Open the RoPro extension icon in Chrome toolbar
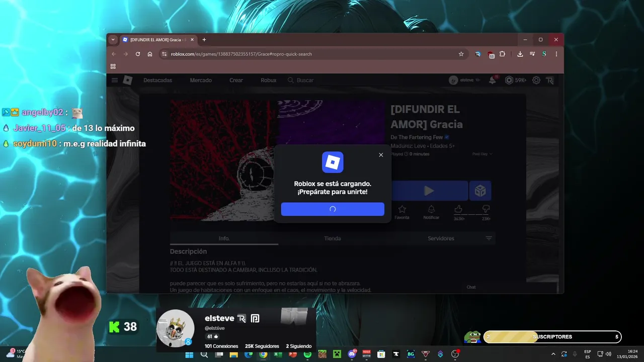The image size is (644, 362). coord(478,54)
